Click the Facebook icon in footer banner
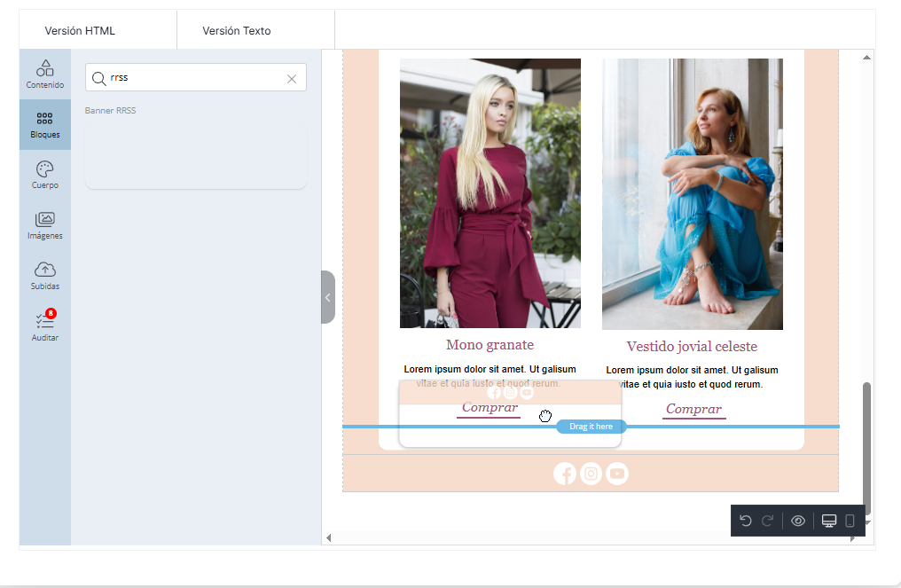Viewport: 901px width, 588px height. 565,474
